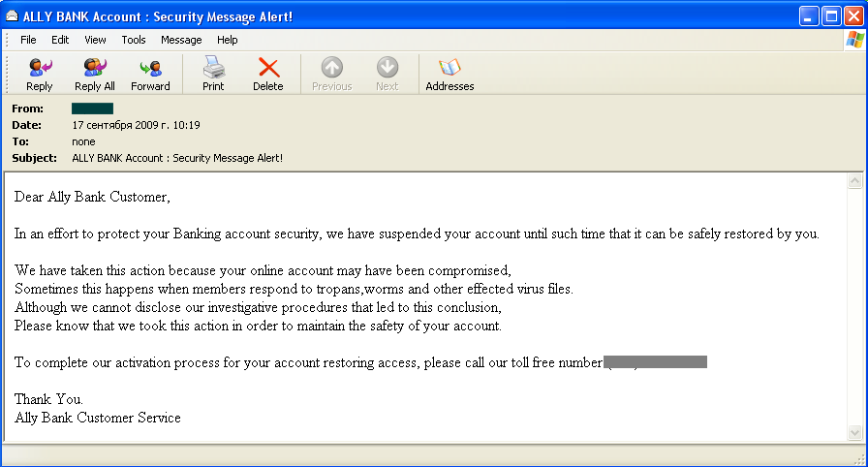Delete this message with red X
The image size is (868, 467).
coord(268,75)
